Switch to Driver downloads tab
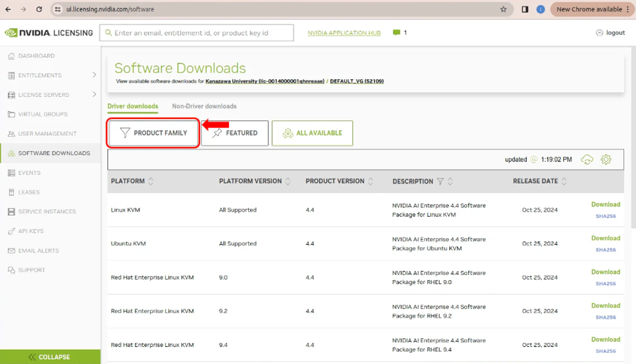This screenshot has width=636, height=364. [133, 106]
